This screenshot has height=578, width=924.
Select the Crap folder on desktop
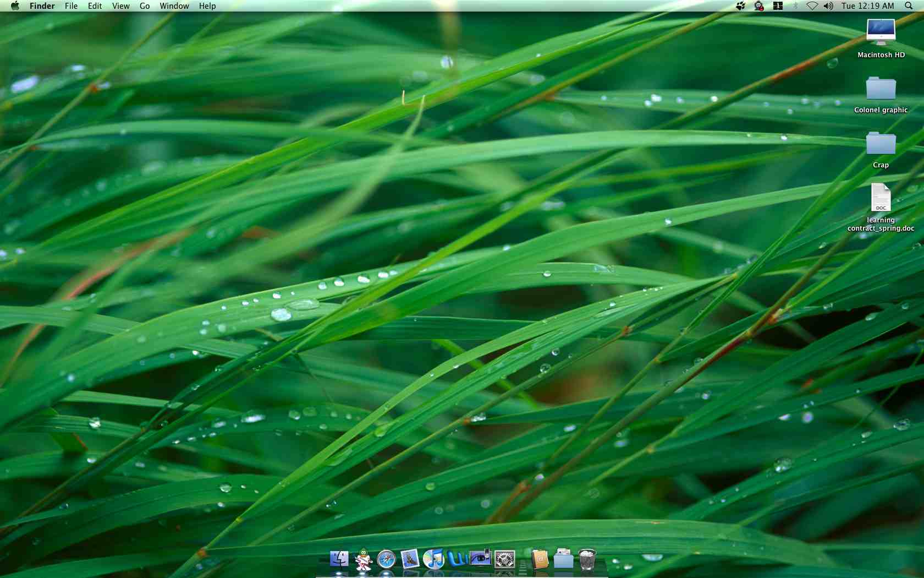[x=881, y=143]
